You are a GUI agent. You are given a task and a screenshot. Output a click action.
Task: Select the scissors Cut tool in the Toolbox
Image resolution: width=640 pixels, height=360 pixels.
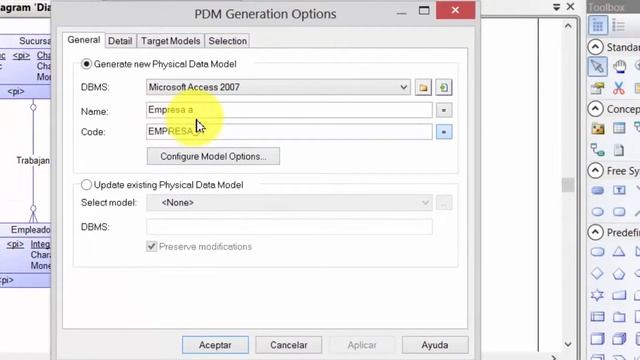pyautogui.click(x=619, y=88)
